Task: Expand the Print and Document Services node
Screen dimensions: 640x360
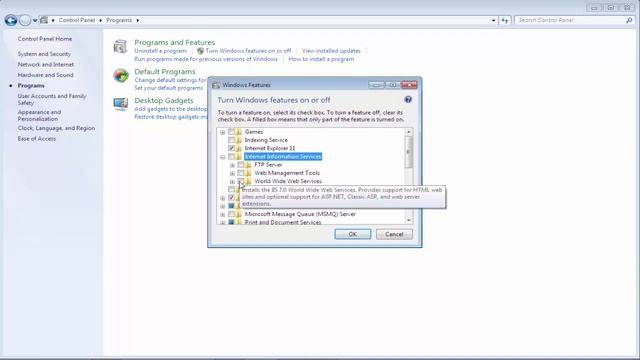Action: click(x=222, y=222)
